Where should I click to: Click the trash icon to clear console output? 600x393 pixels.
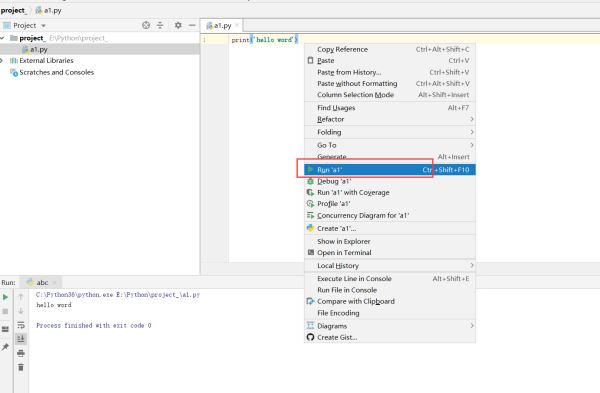21,367
